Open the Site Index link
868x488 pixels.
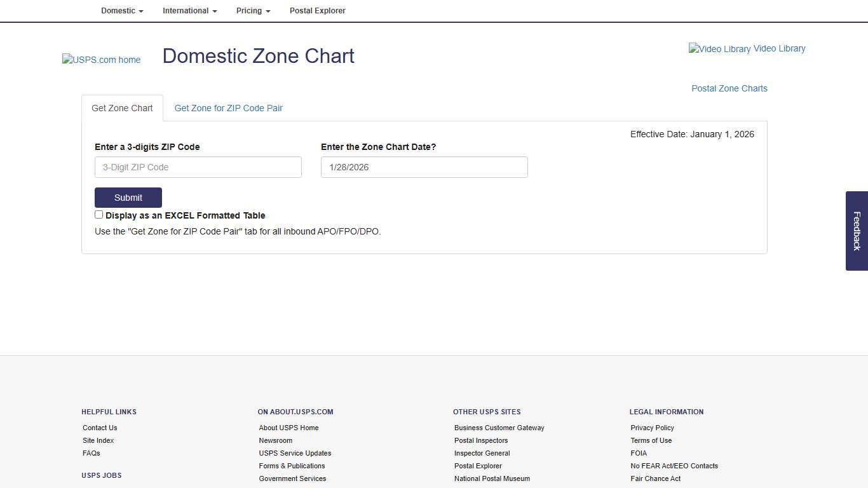(98, 440)
